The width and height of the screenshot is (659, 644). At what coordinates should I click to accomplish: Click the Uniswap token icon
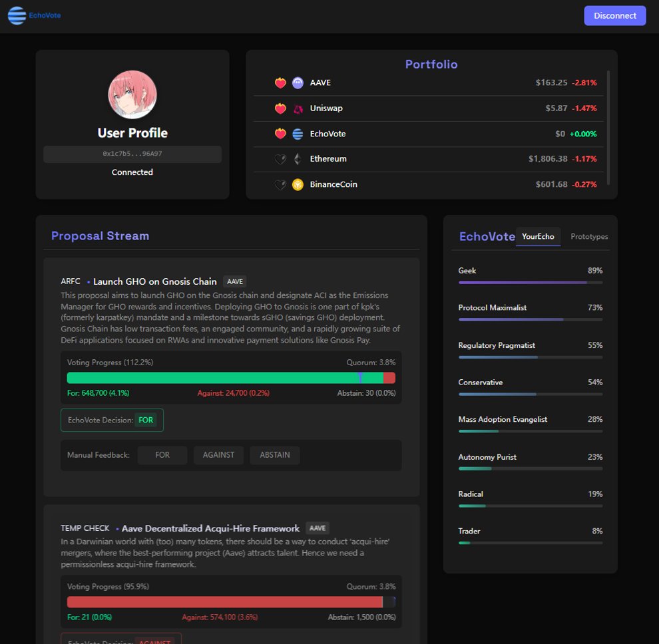click(298, 108)
